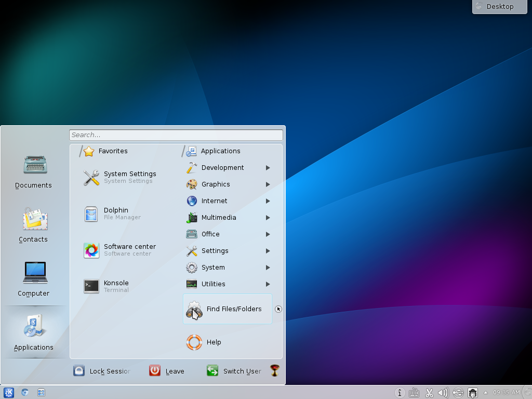Switch to the Favorites tab

pos(112,151)
